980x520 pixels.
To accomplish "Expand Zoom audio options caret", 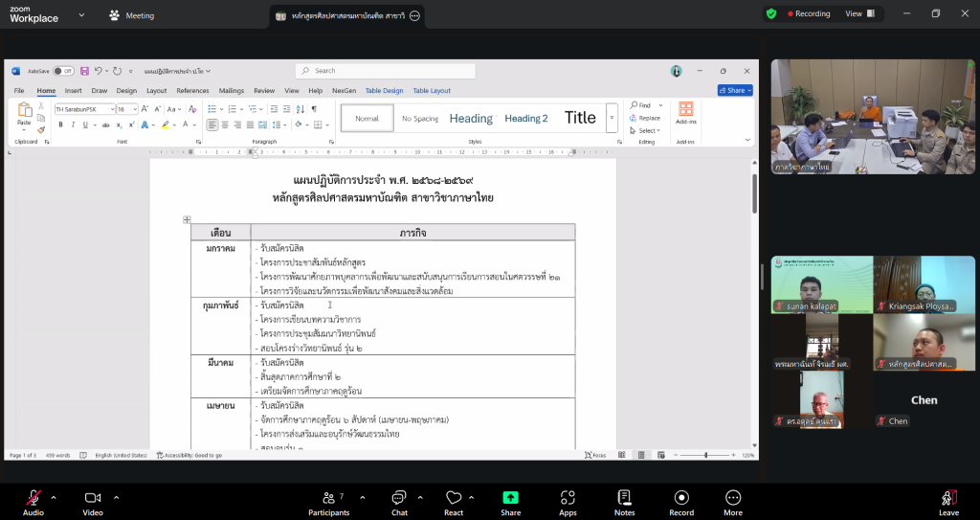I will 54,498.
